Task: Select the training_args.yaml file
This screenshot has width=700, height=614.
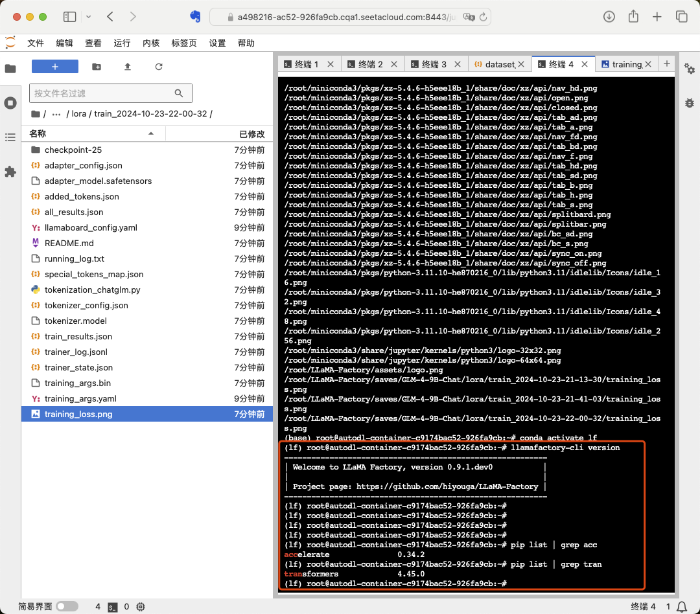Action: point(80,398)
